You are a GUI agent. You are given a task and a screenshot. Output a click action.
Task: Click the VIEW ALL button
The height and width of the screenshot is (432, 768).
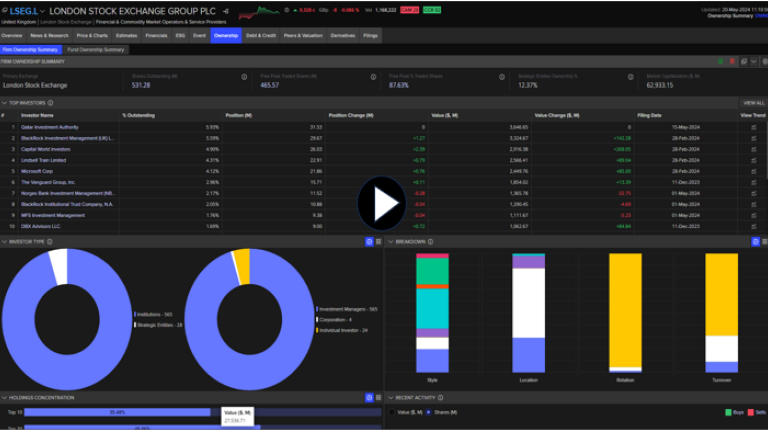point(752,103)
